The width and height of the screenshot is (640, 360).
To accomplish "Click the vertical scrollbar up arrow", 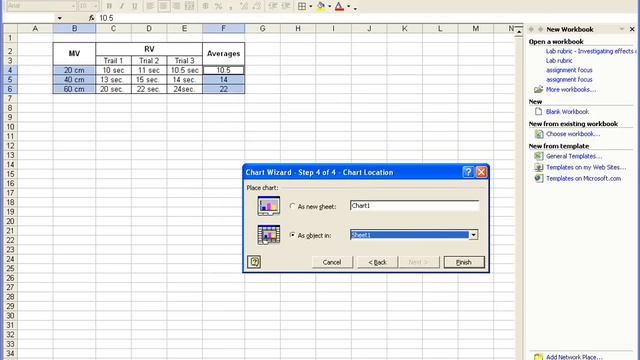I will click(x=519, y=31).
